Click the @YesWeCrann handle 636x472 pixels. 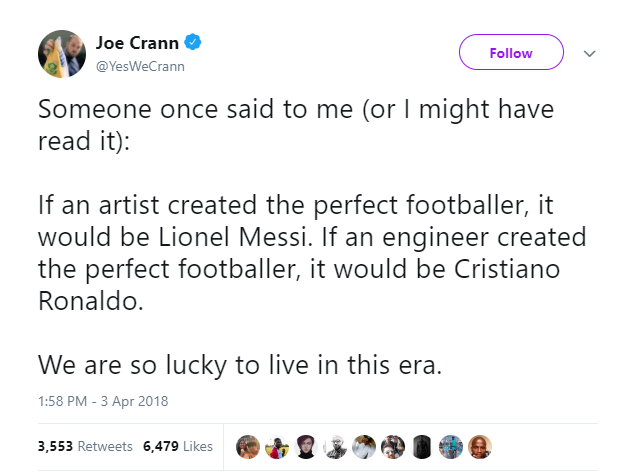(x=141, y=66)
